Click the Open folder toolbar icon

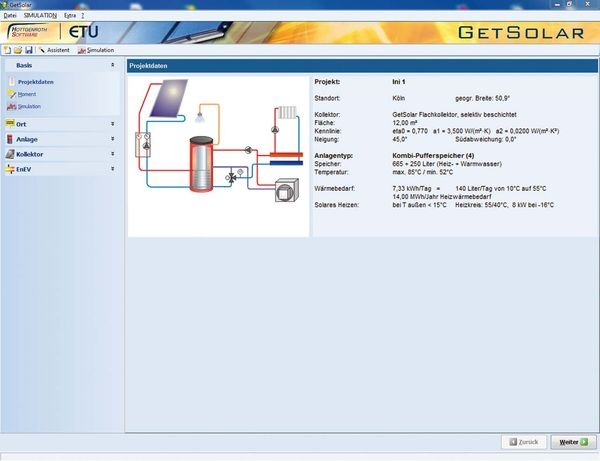(x=18, y=50)
